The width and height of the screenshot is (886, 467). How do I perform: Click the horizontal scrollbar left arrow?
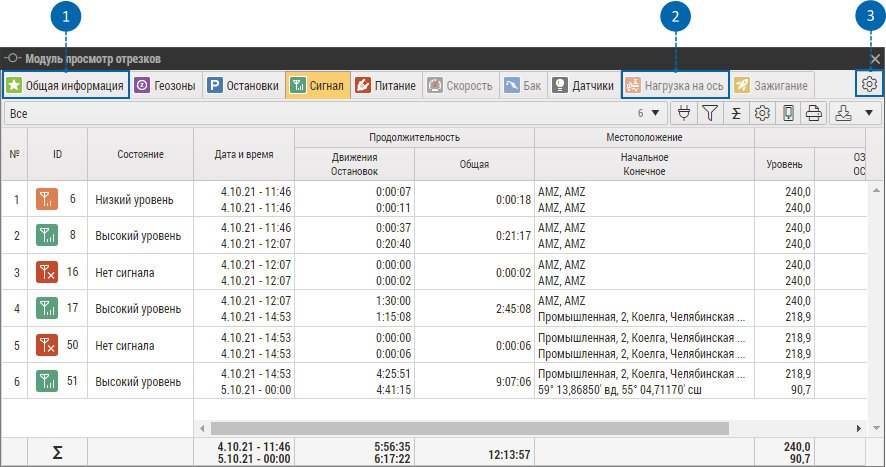tap(202, 428)
